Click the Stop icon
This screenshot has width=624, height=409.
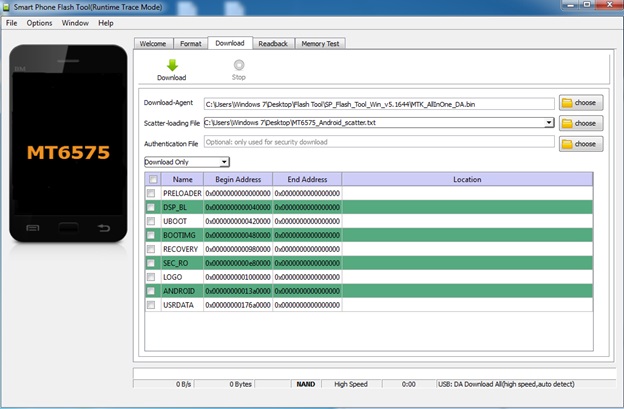point(239,64)
